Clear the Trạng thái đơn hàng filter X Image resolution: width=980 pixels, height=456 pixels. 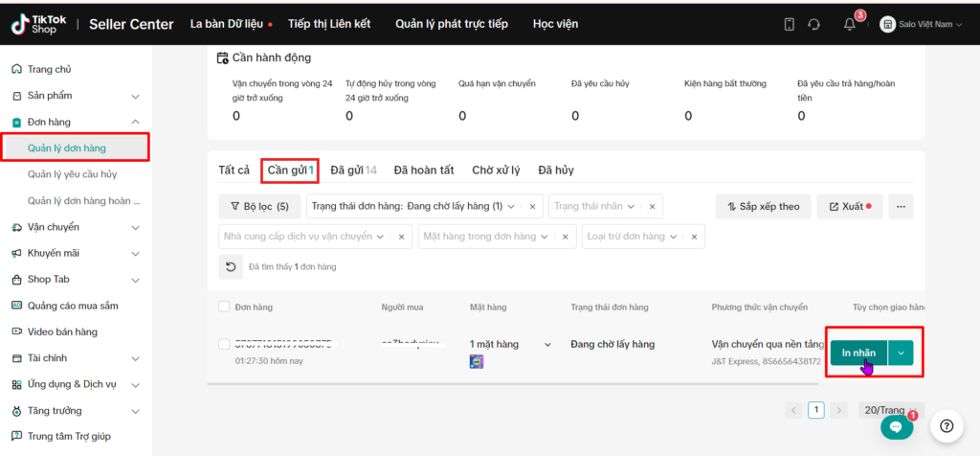tap(532, 206)
